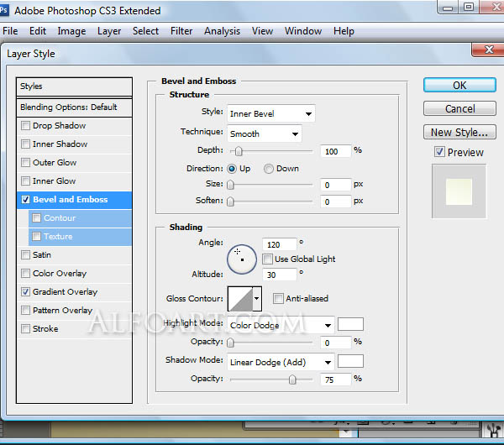504x445 pixels.
Task: Click the style preview thumbnail
Action: [459, 191]
